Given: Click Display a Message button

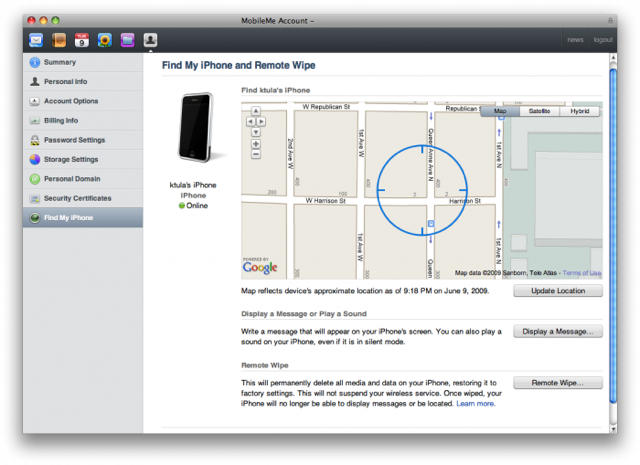Looking at the screenshot, I should tap(558, 331).
